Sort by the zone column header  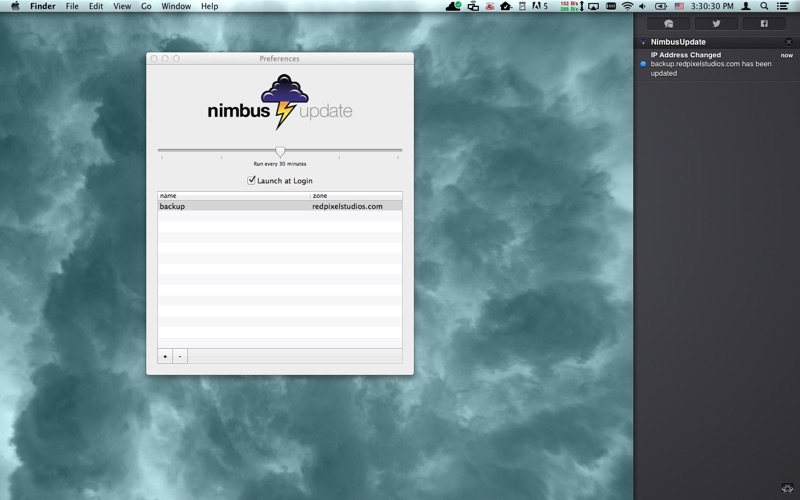[356, 195]
